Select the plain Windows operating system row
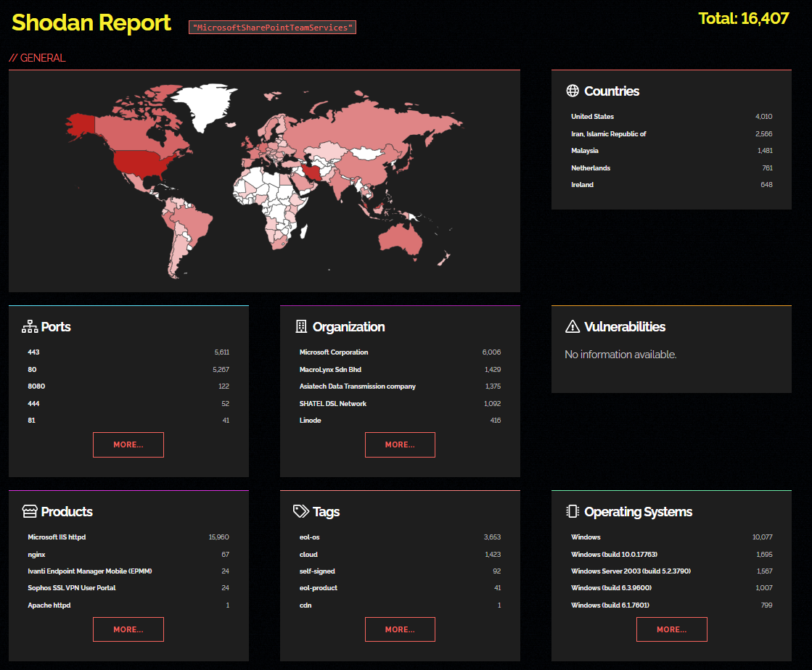The width and height of the screenshot is (812, 670). pyautogui.click(x=672, y=537)
